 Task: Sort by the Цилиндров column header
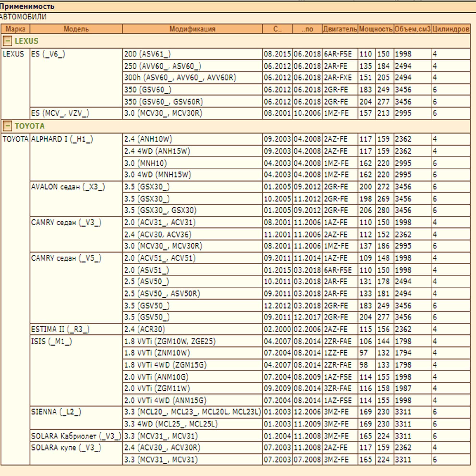pos(451,29)
